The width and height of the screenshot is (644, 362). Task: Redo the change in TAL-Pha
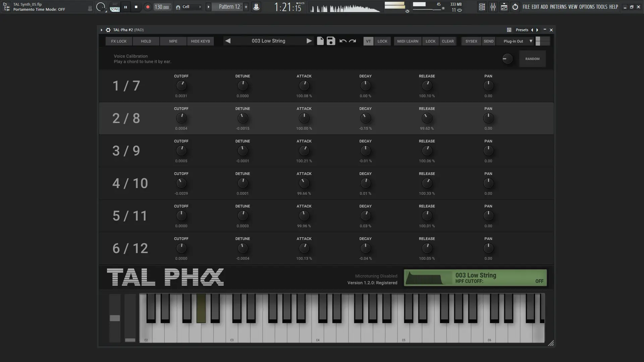tap(353, 41)
